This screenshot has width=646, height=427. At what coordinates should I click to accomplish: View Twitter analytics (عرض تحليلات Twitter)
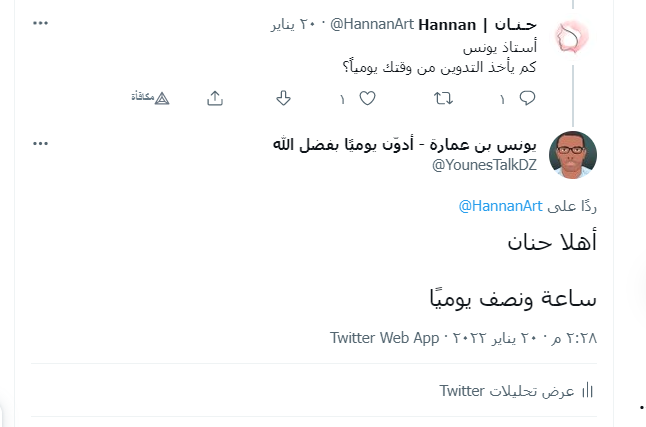[507, 390]
